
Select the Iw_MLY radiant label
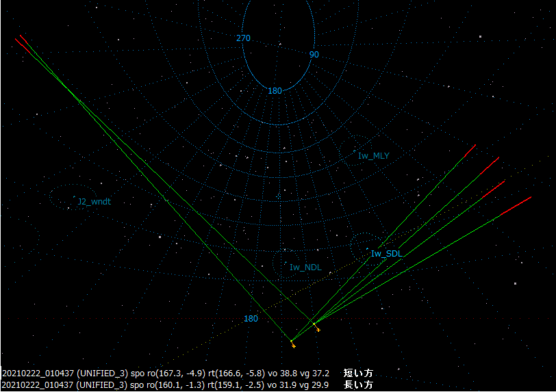pos(373,156)
